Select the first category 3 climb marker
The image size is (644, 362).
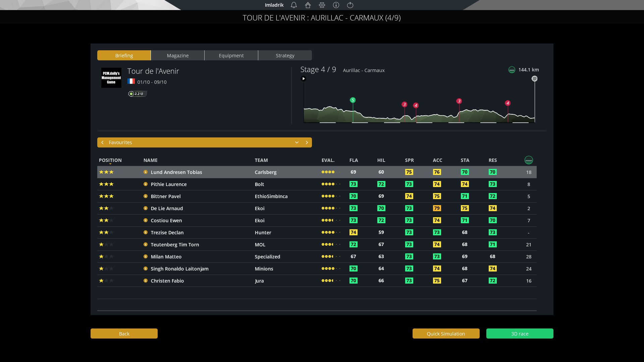tap(405, 104)
